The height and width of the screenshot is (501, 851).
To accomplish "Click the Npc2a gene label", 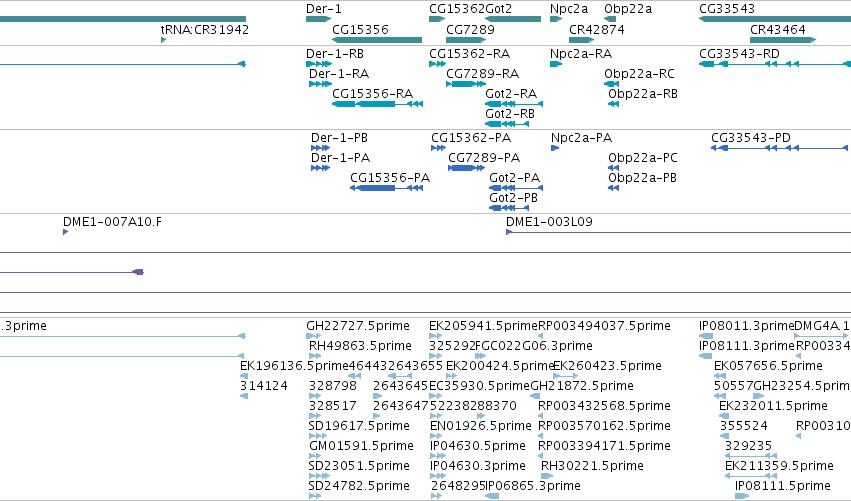I will (x=569, y=9).
